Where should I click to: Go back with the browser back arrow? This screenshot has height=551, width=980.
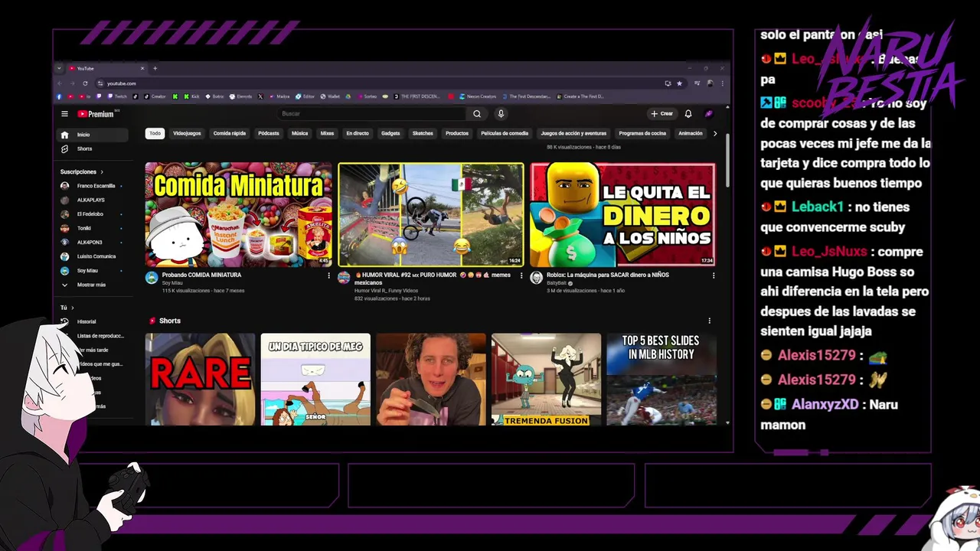click(x=60, y=83)
